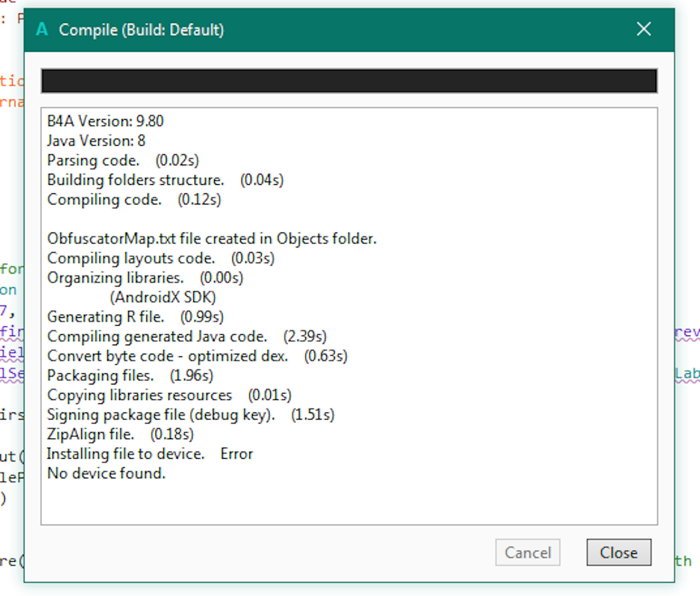The image size is (700, 596).
Task: Click the Generating R file line
Action: [136, 317]
